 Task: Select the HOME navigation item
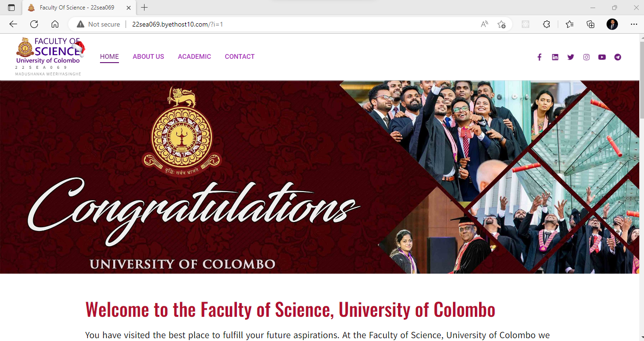coord(109,56)
